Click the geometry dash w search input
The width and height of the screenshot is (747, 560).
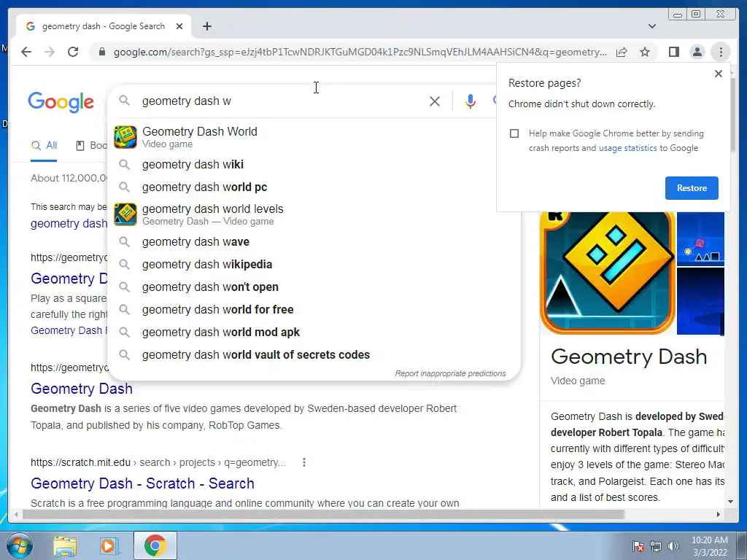click(x=281, y=101)
